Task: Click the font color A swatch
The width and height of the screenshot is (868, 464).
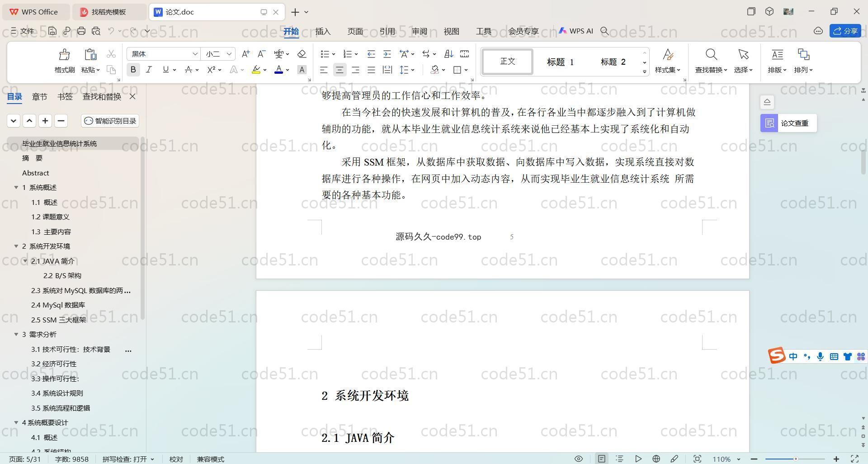Action: tap(279, 70)
